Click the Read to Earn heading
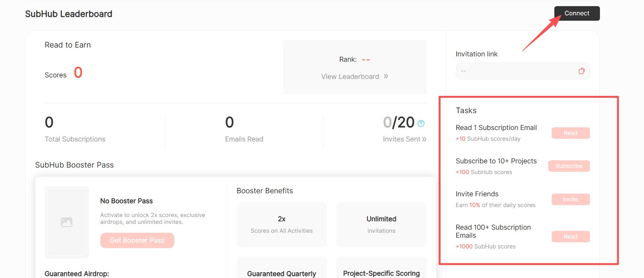The height and width of the screenshot is (278, 644). pos(68,45)
